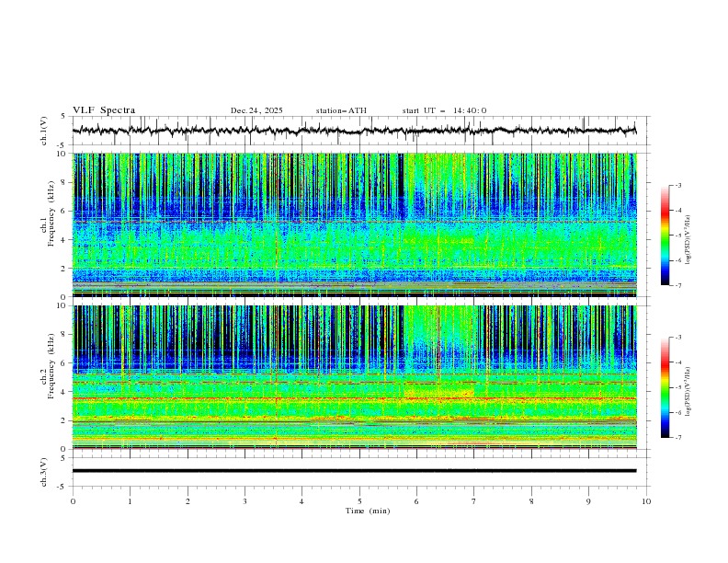The height and width of the screenshot is (563, 728).
Task: Click the "-5" tick on ch.1 colorbar
Action: tap(678, 236)
